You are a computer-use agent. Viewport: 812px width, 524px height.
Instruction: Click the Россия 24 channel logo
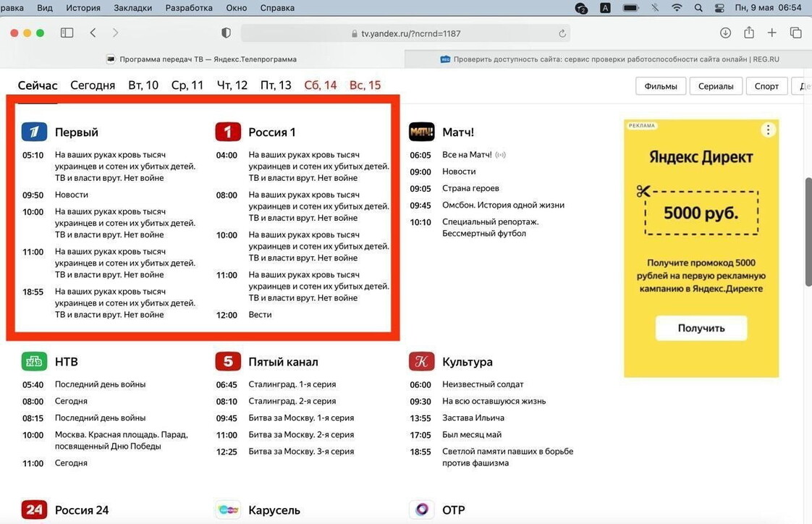pyautogui.click(x=34, y=510)
